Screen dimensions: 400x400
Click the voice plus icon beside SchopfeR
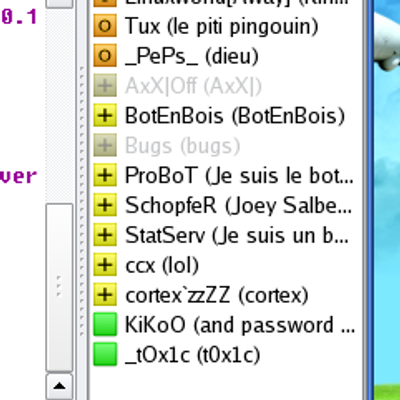(x=105, y=205)
